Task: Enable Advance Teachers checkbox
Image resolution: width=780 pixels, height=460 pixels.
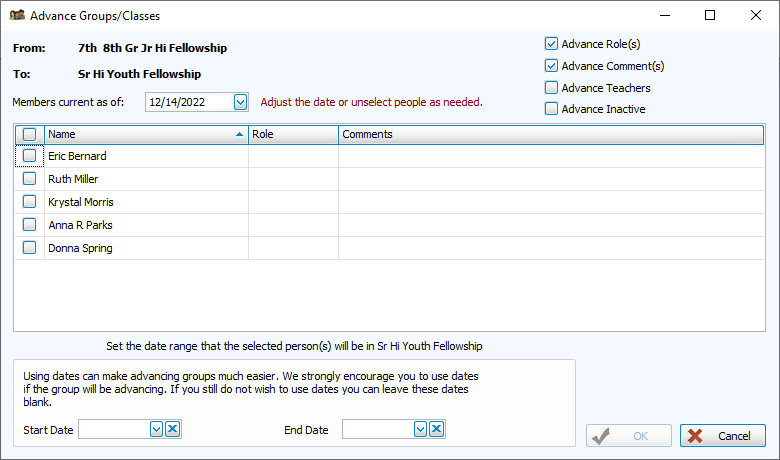Action: [551, 88]
